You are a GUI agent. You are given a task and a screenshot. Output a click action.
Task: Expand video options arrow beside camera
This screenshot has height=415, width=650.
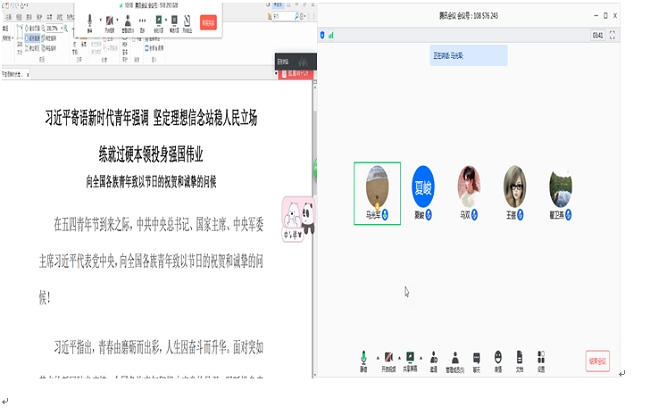point(400,357)
